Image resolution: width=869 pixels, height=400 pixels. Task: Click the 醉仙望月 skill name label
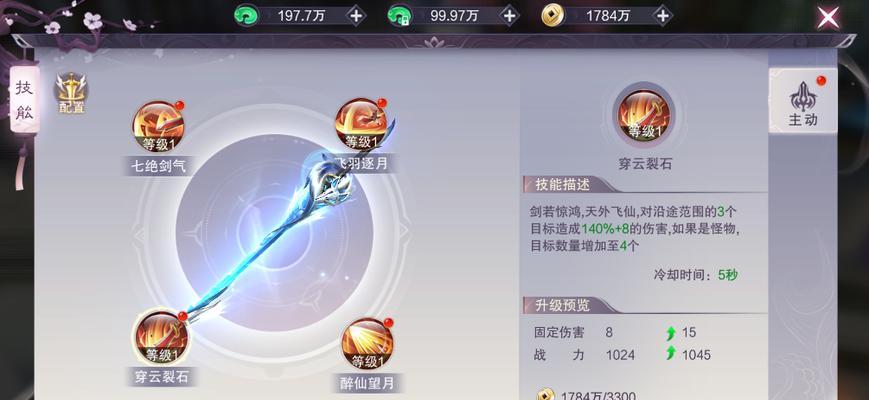click(369, 383)
